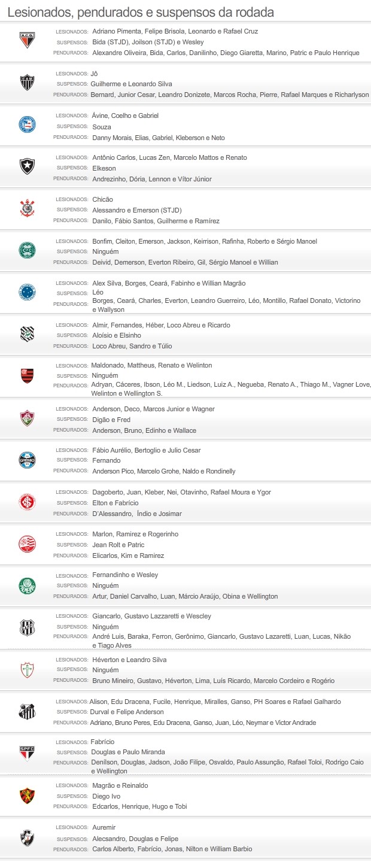The height and width of the screenshot is (868, 371).
Task: Select the Vasco da Gama crest
Action: pyautogui.click(x=28, y=838)
